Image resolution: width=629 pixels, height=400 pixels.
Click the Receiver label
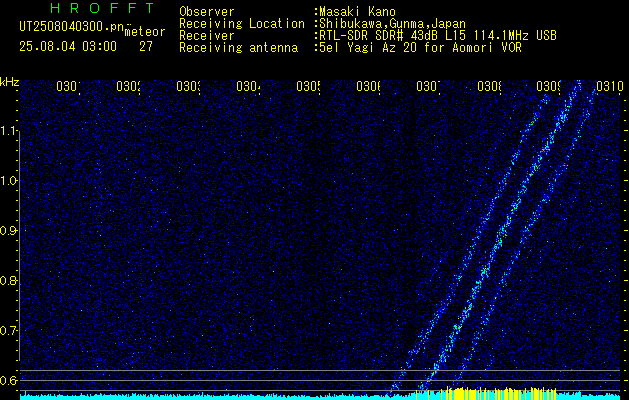tap(207, 36)
